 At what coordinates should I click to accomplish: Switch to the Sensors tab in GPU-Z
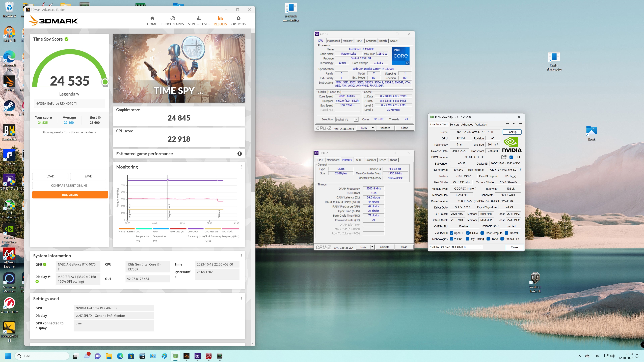pos(454,124)
